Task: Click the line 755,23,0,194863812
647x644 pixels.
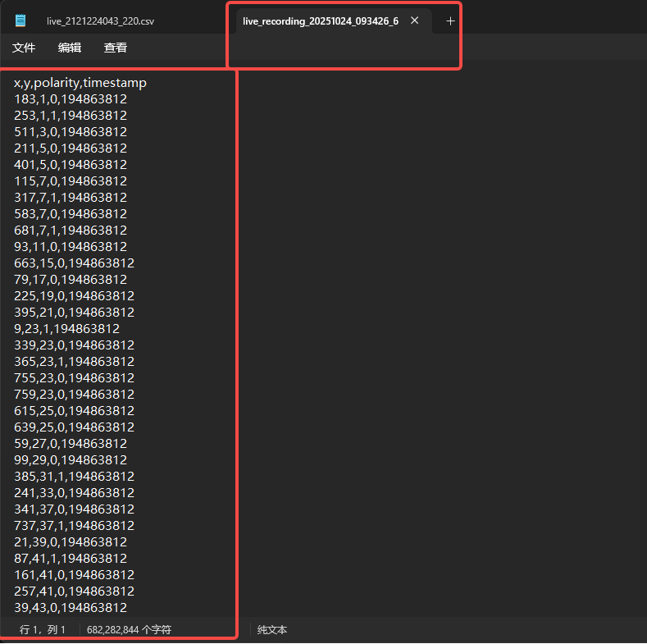Action: [74, 378]
